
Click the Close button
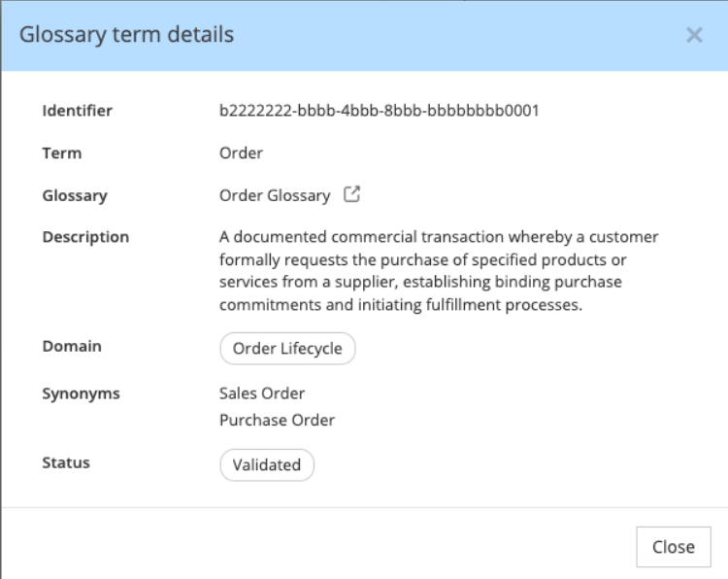[673, 547]
